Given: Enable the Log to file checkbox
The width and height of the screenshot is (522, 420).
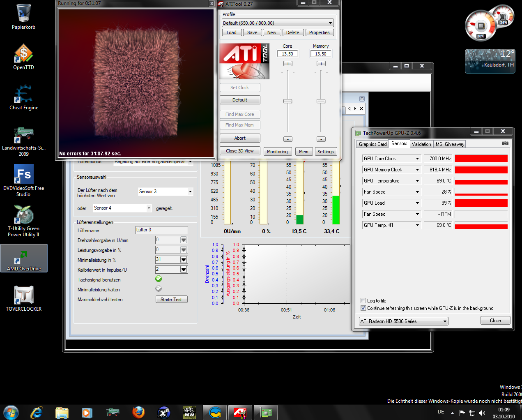Looking at the screenshot, I should (x=363, y=301).
